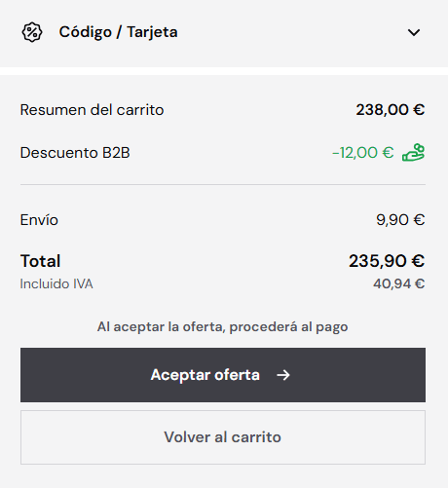Image resolution: width=448 pixels, height=489 pixels.
Task: Click the payment notice text above Aceptar oferta
Action: pyautogui.click(x=223, y=326)
